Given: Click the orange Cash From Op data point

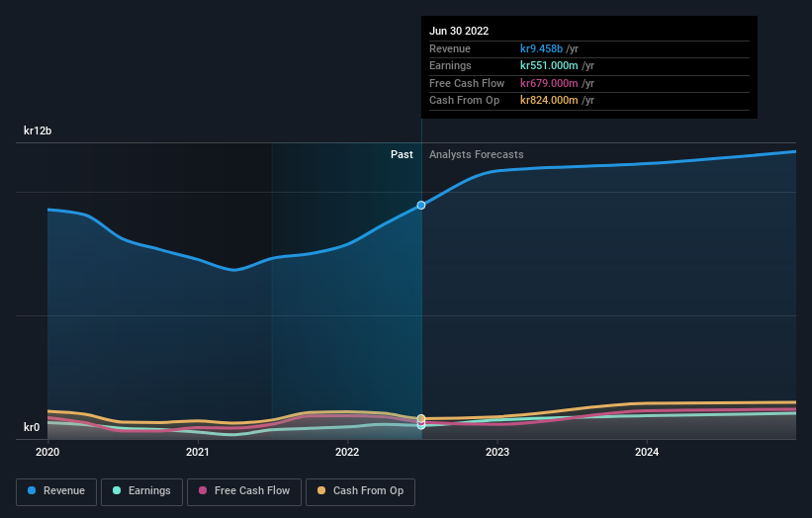Looking at the screenshot, I should [421, 418].
